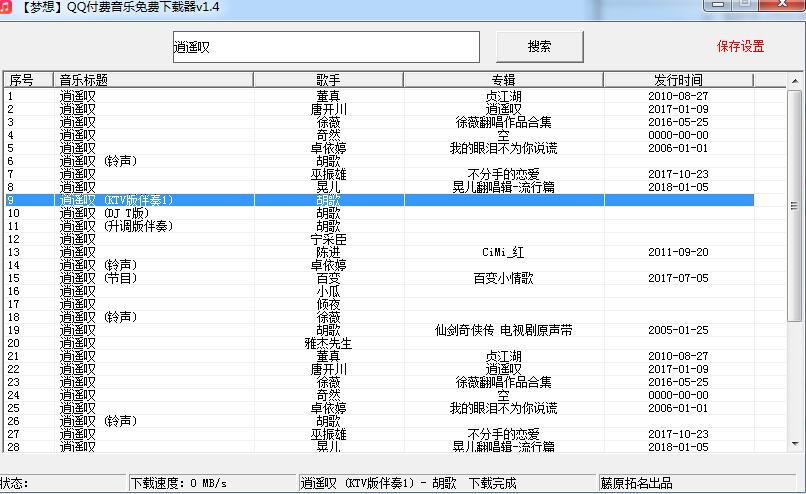Select row 27 by 巫振雄
806x494 pixels.
tap(379, 434)
